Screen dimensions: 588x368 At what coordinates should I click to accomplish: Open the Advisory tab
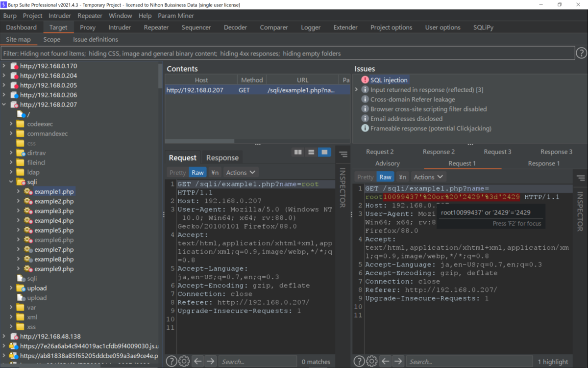pyautogui.click(x=388, y=163)
